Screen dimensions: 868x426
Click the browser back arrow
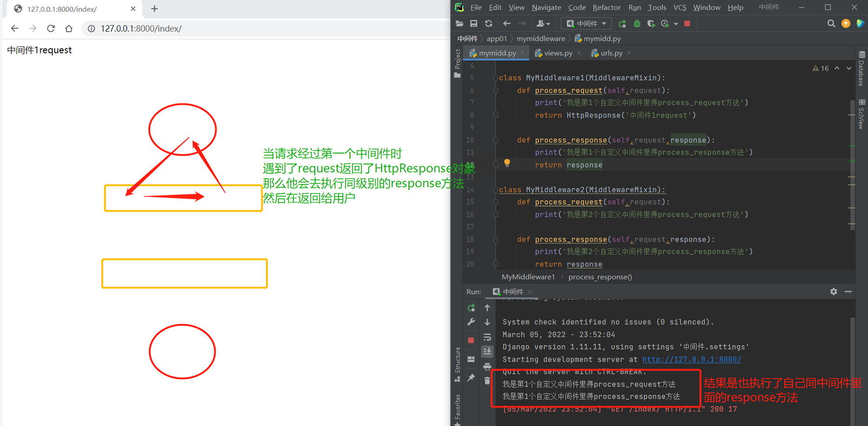pos(14,28)
